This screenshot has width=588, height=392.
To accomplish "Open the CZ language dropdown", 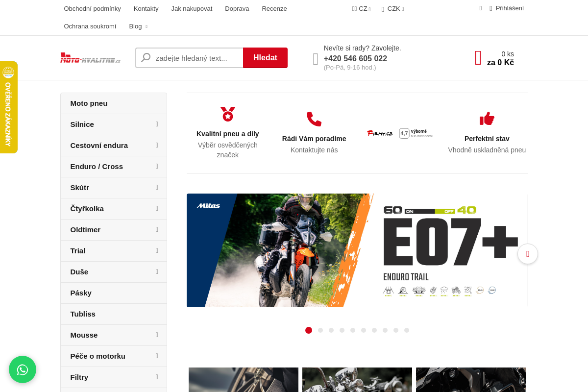I will (362, 9).
